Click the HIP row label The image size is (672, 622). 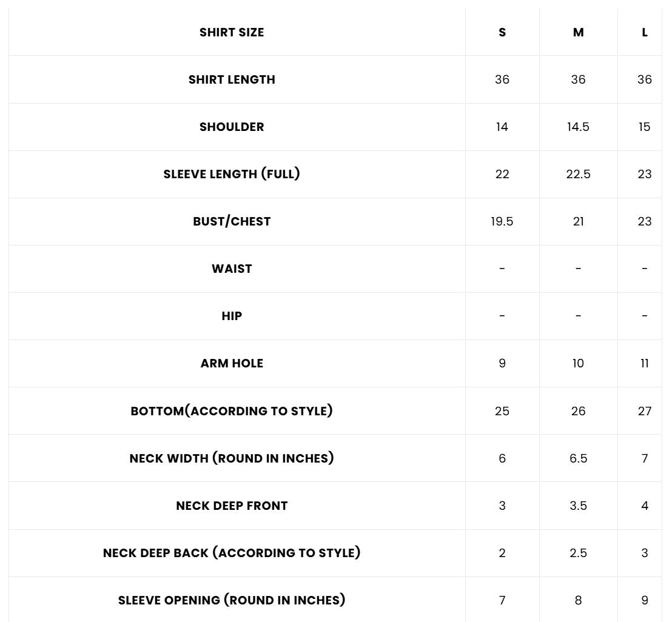click(x=232, y=316)
